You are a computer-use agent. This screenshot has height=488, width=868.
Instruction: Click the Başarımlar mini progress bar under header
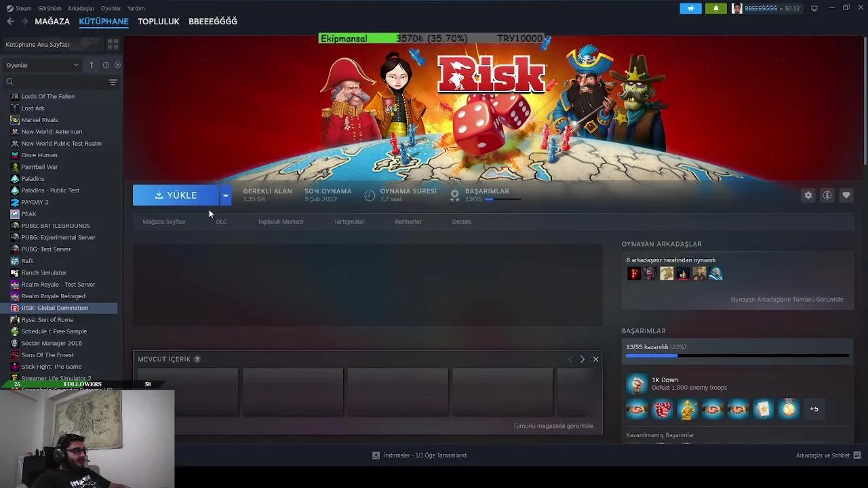(x=502, y=200)
